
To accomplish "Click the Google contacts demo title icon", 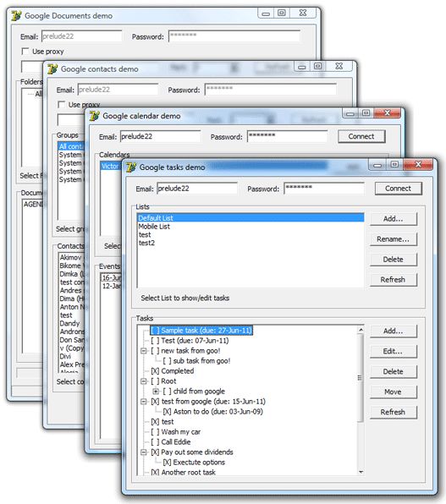I will 52,68.
